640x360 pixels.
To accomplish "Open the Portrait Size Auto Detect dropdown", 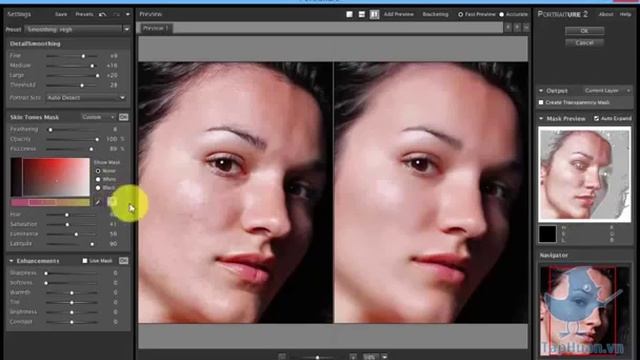I will pyautogui.click(x=85, y=98).
